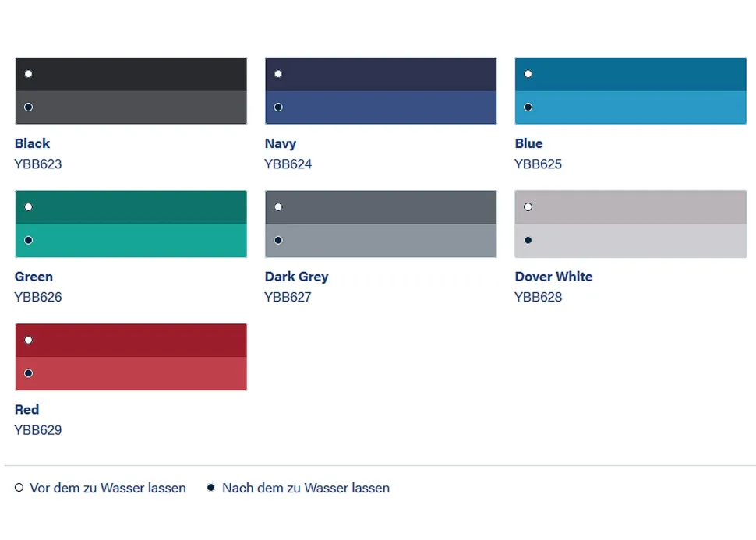Click the white dot on Black's dark band
The image size is (756, 540).
tap(28, 74)
